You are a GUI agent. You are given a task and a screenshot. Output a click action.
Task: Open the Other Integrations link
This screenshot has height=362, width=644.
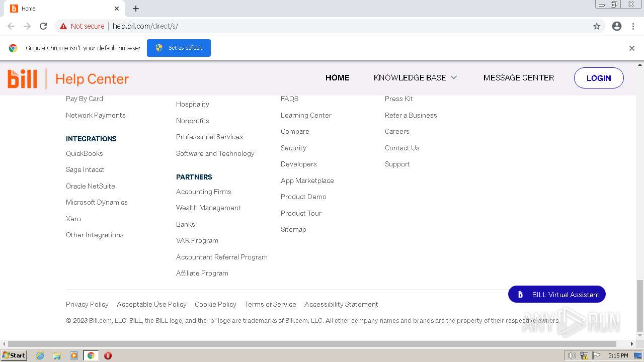(x=95, y=235)
